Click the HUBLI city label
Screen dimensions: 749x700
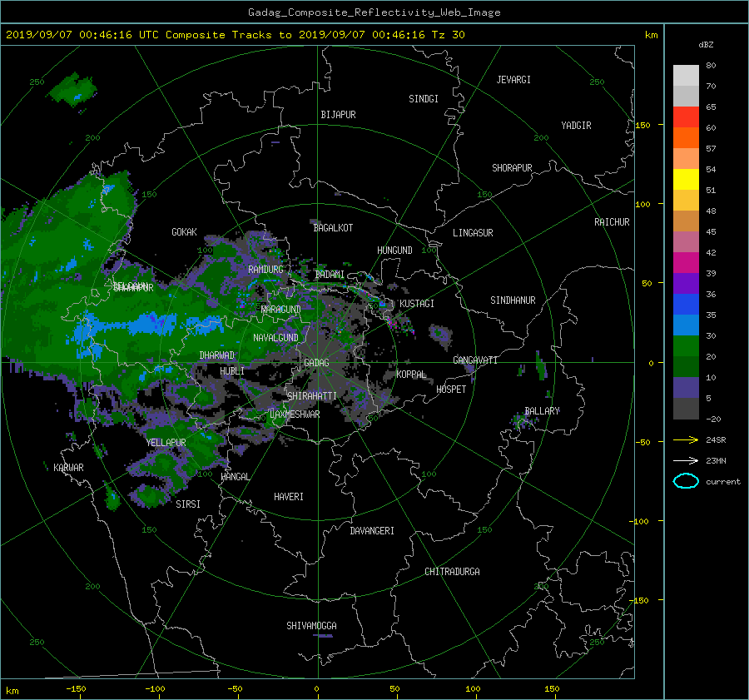click(x=232, y=371)
